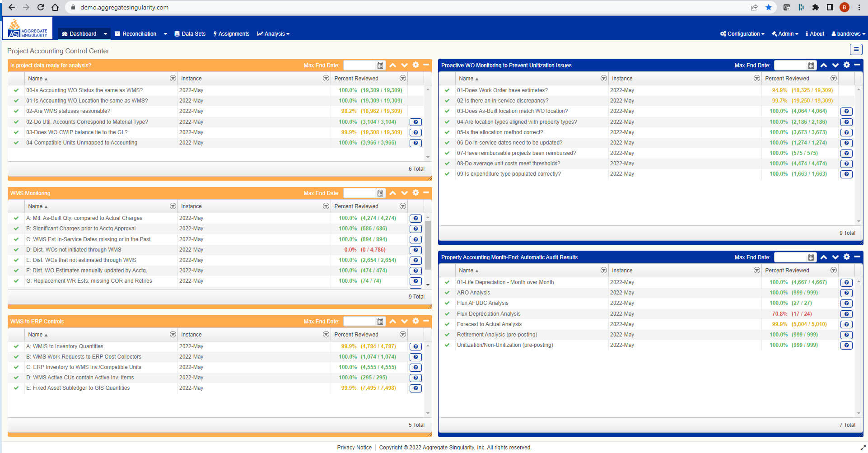Screen dimensions: 868x453
Task: Minimize the Property Accounting Month-End panel
Action: 857,257
